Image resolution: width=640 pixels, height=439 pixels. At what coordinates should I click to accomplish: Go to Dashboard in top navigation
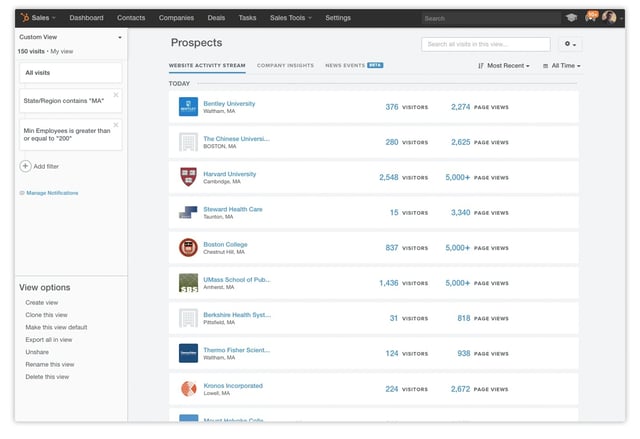86,18
